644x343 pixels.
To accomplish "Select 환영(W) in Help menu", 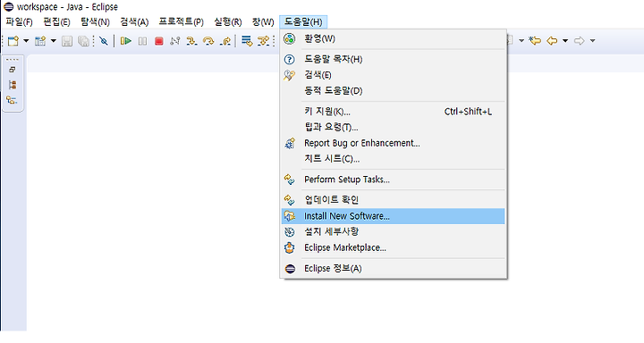I will pos(393,39).
